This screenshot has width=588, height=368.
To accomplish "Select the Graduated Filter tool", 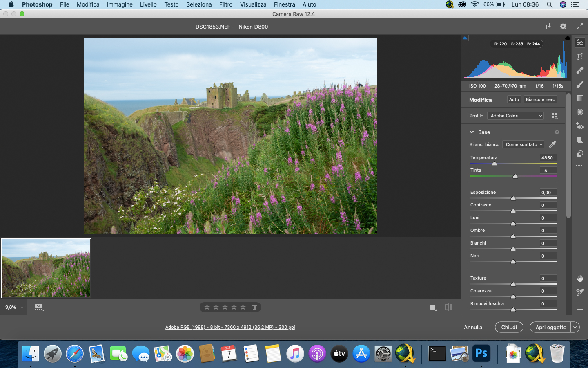I will [x=579, y=98].
